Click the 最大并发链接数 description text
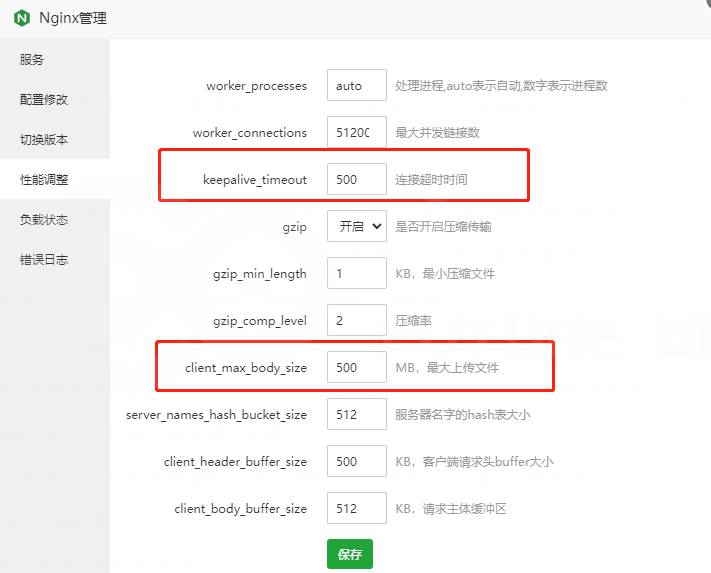This screenshot has height=573, width=711. (438, 133)
